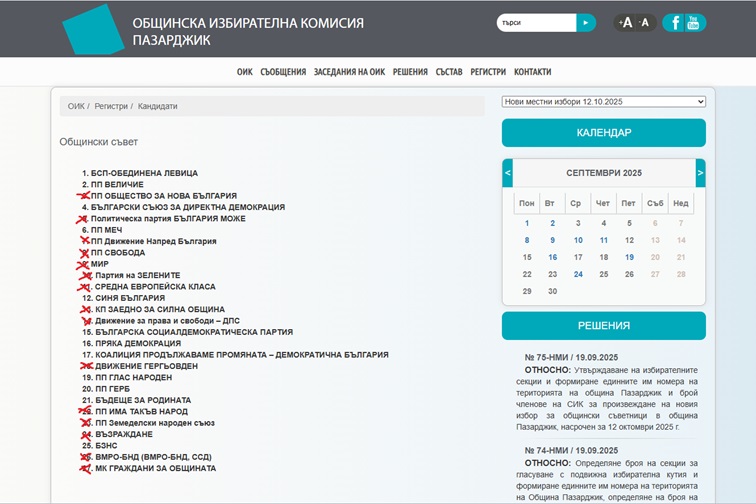This screenshot has width=756, height=504.
Task: Go to next month in calendar
Action: pyautogui.click(x=700, y=173)
